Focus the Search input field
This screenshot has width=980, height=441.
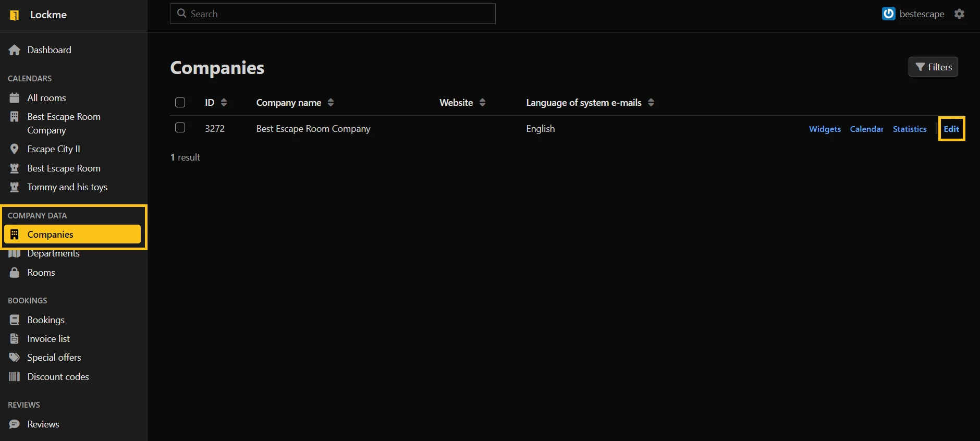[333, 14]
